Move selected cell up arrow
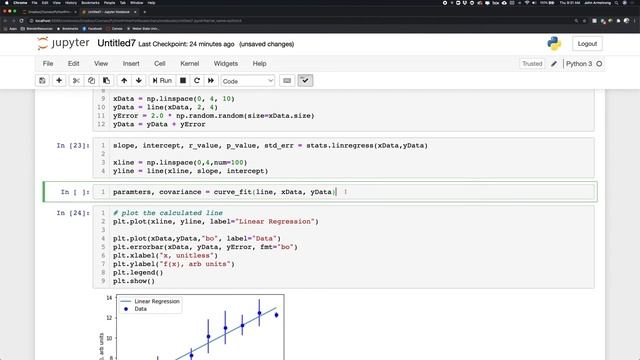The width and height of the screenshot is (640, 360). tap(124, 81)
